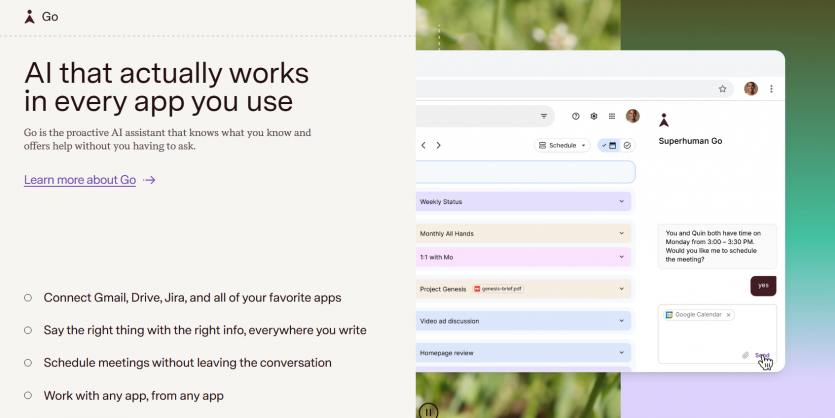
Task: Open the Google apps grid icon
Action: 611,116
